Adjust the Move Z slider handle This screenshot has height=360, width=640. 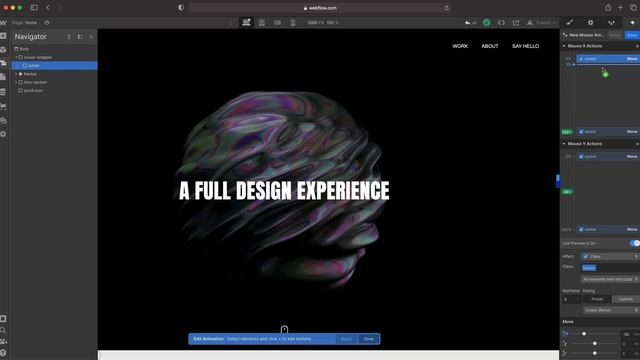pos(595,353)
